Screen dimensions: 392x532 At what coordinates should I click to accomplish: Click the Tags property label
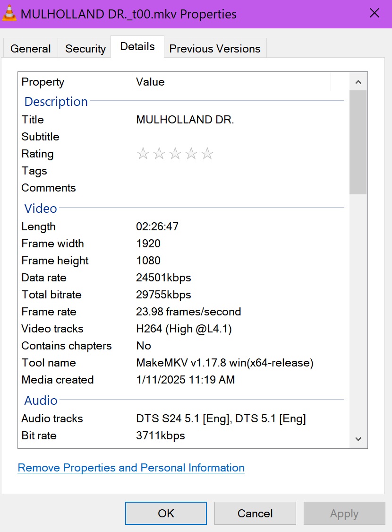click(34, 171)
